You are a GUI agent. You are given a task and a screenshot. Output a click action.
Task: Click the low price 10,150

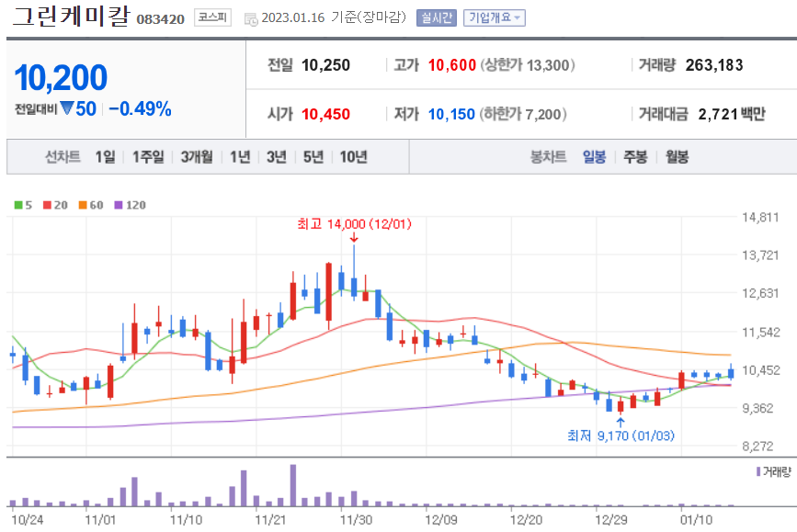pos(451,114)
